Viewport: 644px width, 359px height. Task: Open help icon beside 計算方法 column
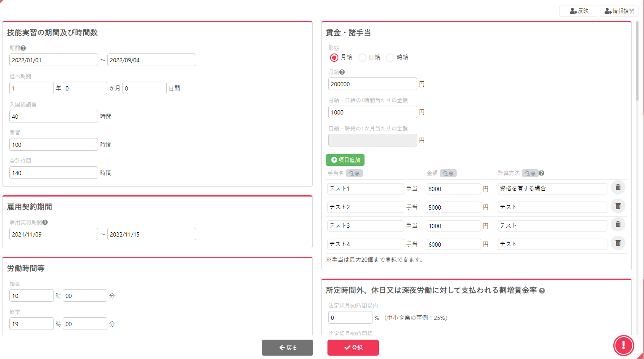542,173
